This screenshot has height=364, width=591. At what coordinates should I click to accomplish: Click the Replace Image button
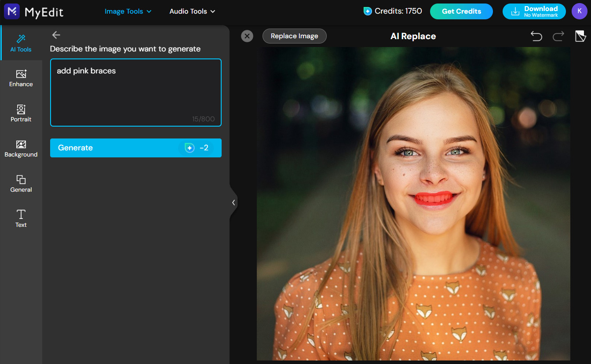pyautogui.click(x=294, y=36)
